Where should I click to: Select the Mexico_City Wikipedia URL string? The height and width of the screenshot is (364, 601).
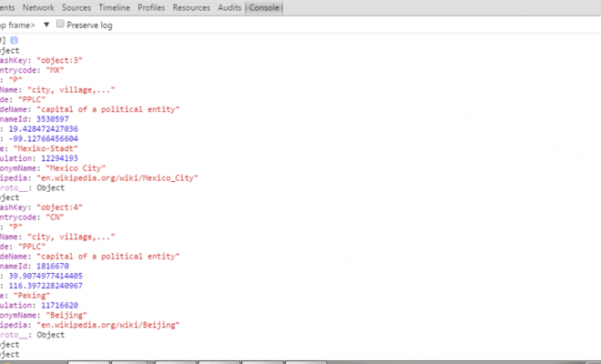coord(117,177)
